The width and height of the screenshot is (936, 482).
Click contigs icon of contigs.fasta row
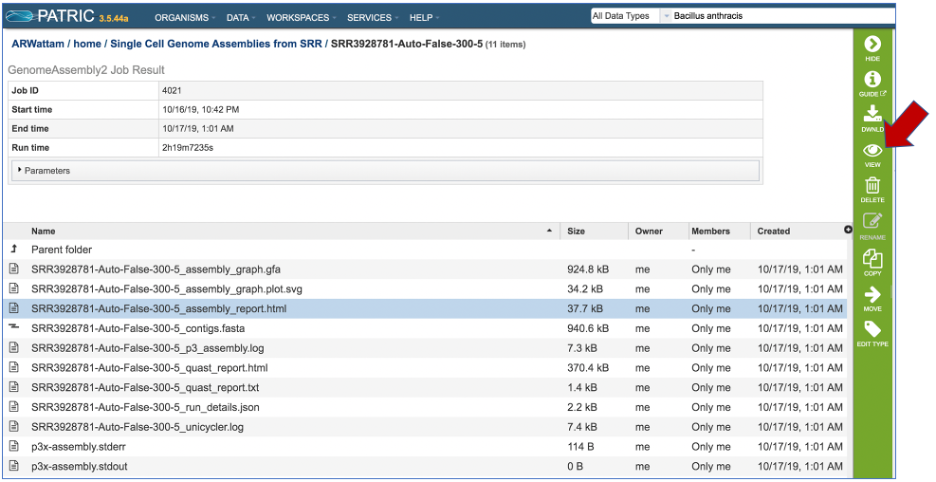click(x=14, y=327)
